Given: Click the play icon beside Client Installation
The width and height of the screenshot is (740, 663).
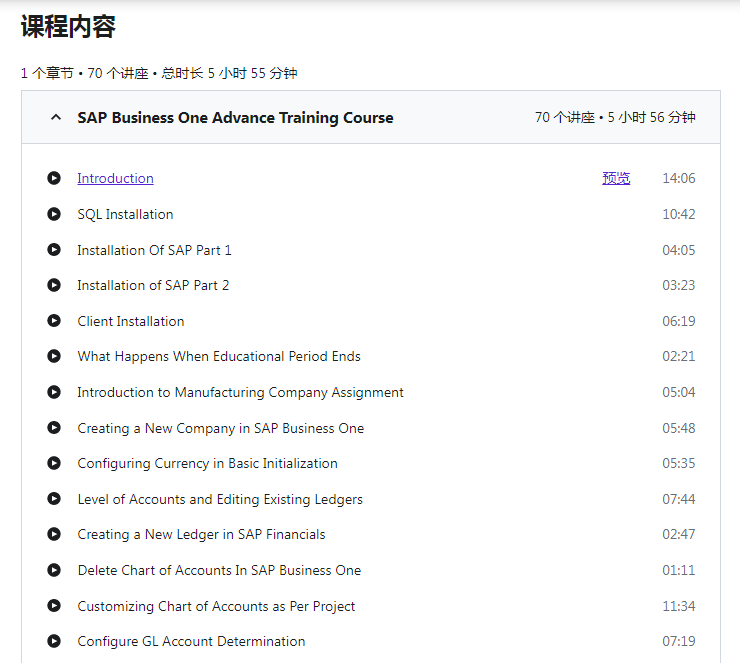Looking at the screenshot, I should tap(54, 321).
